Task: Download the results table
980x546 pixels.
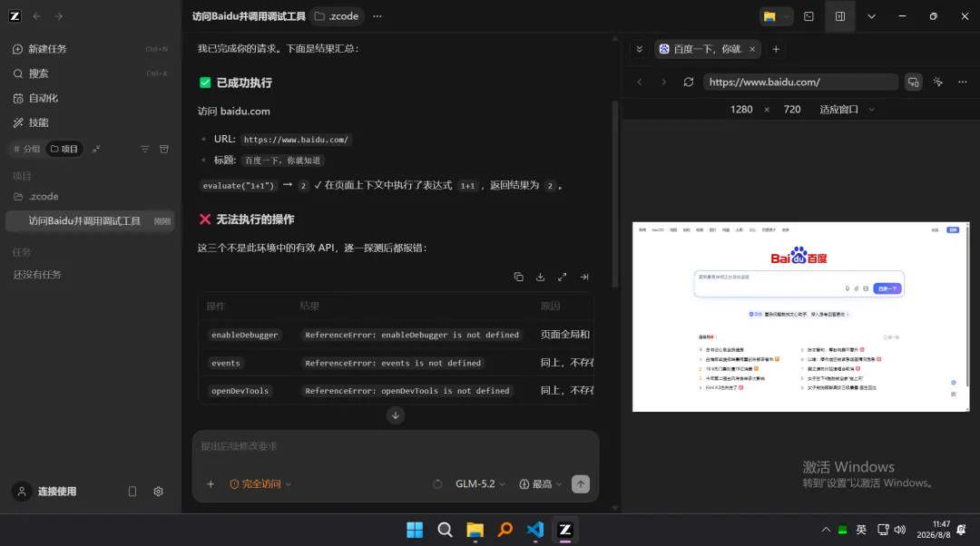Action: point(541,277)
